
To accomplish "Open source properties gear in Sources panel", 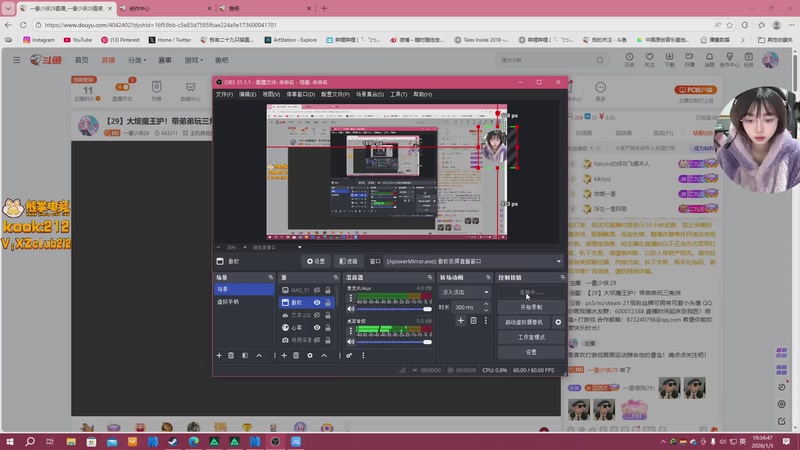I will pyautogui.click(x=310, y=356).
